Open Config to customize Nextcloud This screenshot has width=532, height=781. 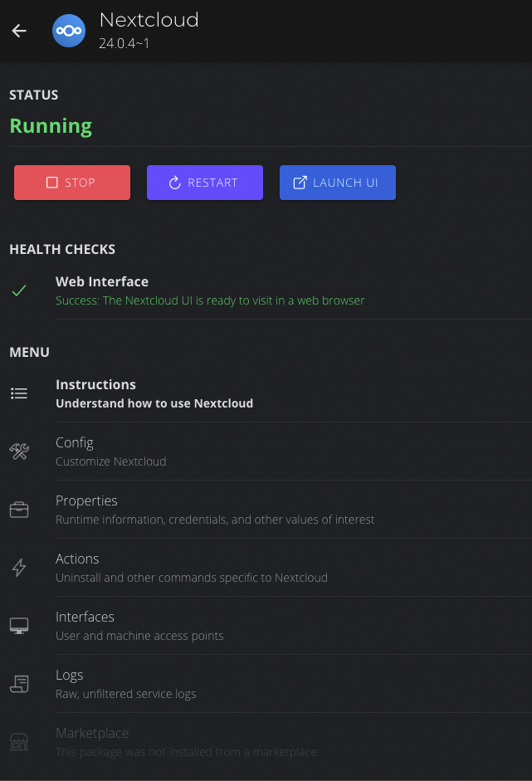coord(111,452)
